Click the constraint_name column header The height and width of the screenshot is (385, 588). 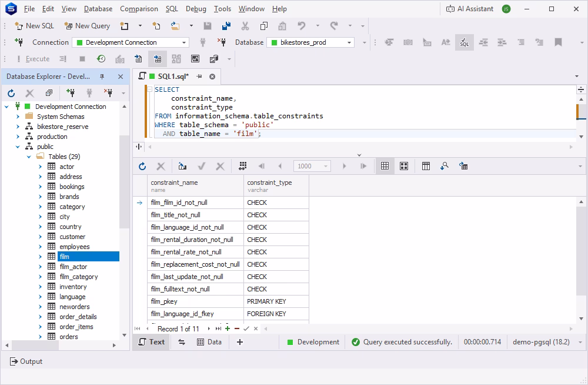(x=195, y=185)
